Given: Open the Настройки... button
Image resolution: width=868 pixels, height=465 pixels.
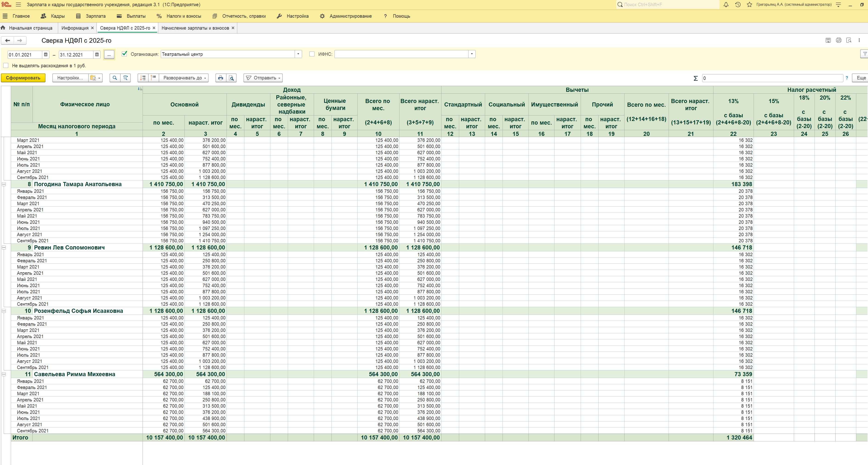Looking at the screenshot, I should 70,78.
